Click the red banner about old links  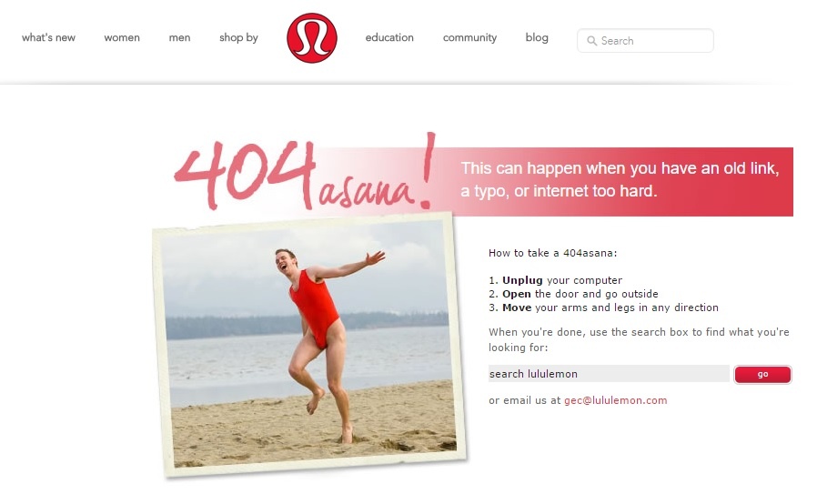tap(620, 181)
